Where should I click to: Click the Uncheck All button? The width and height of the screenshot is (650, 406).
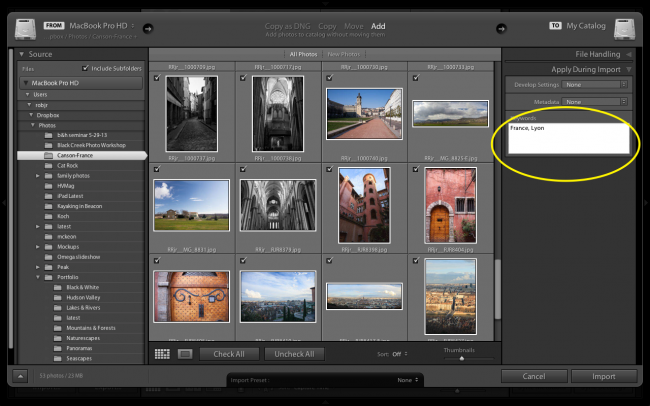(294, 354)
